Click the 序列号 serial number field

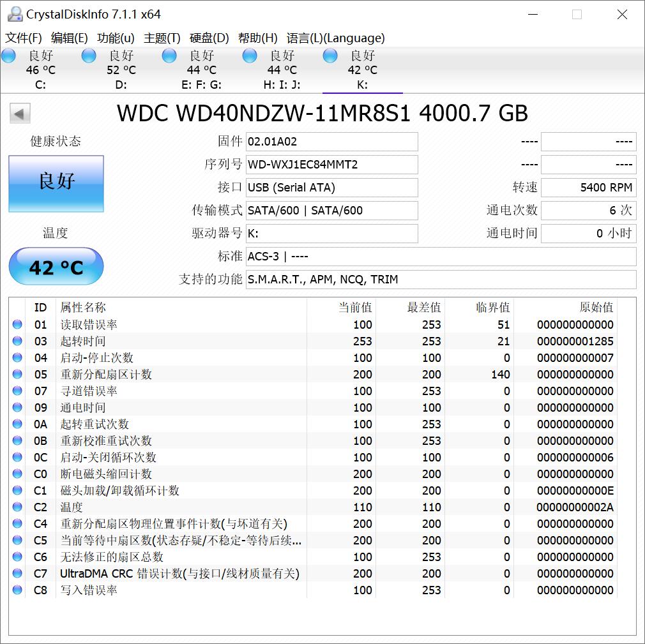coord(331,164)
